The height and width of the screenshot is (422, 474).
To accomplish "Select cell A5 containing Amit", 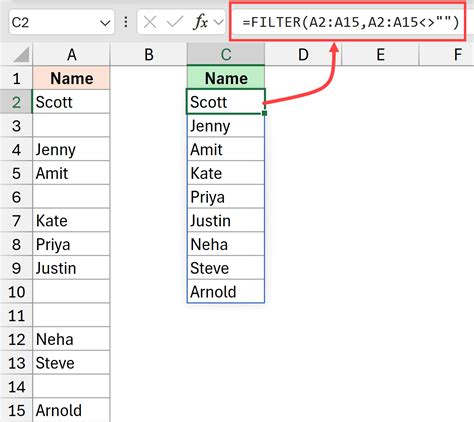I will click(x=71, y=173).
